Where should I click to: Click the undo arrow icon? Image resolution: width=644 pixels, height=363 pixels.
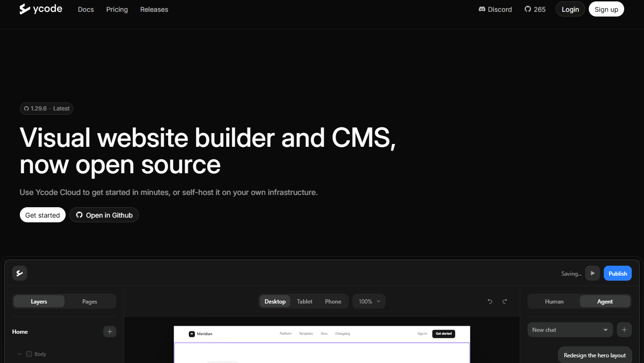point(490,302)
